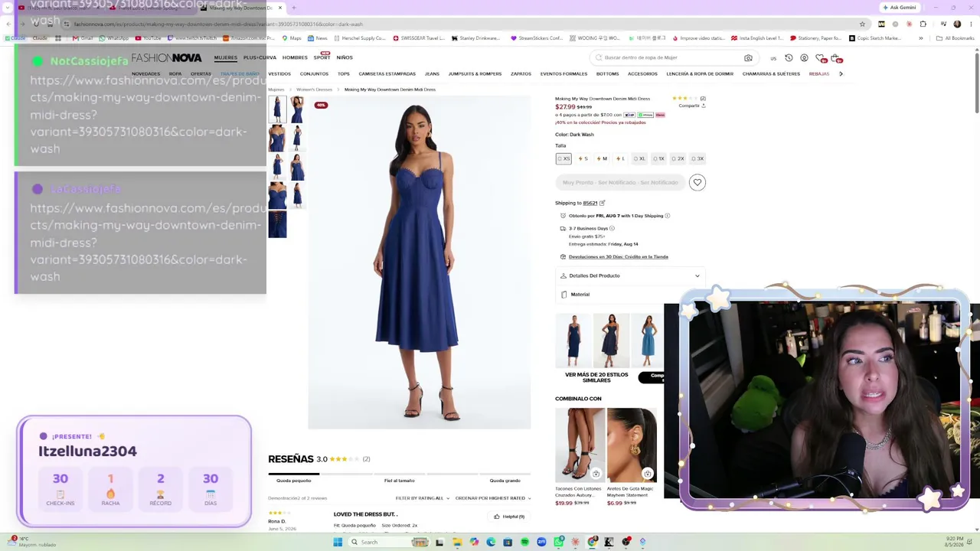
Task: Open File Explorer from the taskbar
Action: tap(457, 542)
